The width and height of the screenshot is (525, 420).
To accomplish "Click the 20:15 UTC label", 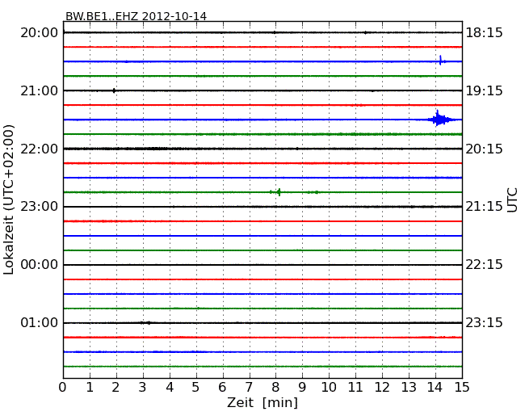I will (484, 149).
